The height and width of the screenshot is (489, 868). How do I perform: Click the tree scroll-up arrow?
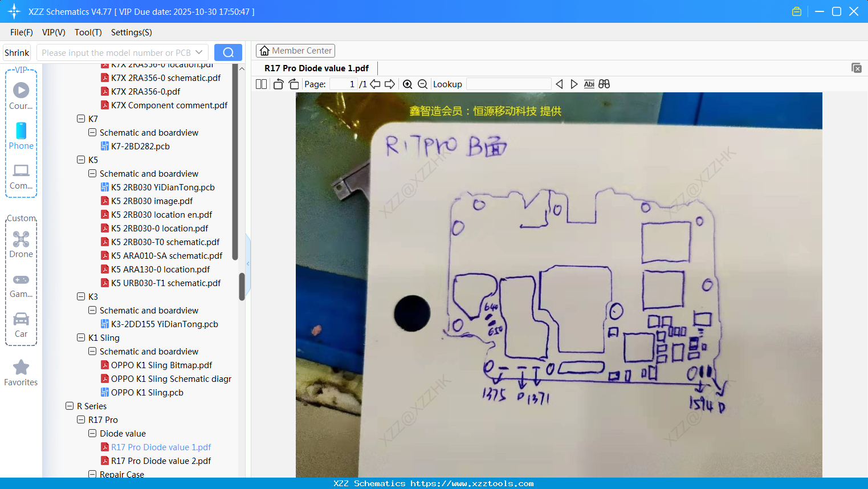[x=242, y=69]
